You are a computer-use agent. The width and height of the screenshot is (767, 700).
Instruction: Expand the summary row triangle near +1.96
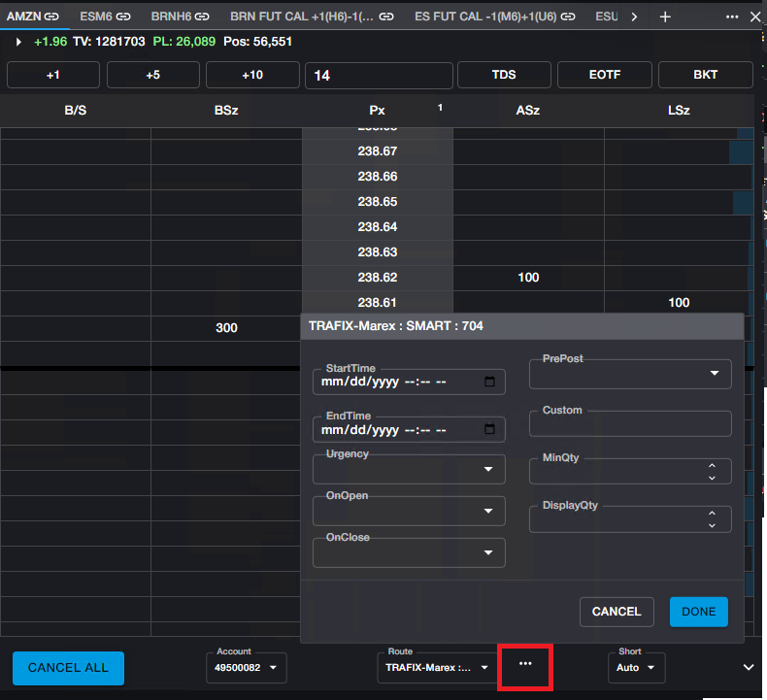(x=18, y=42)
